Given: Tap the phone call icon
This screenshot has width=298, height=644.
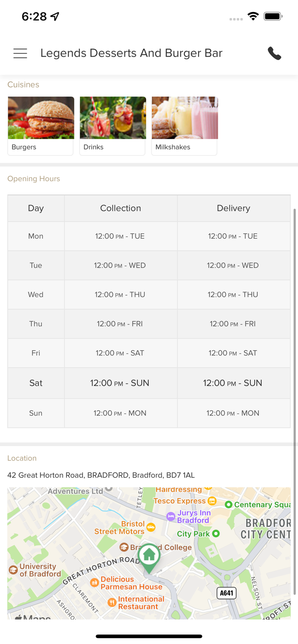Looking at the screenshot, I should 274,53.
